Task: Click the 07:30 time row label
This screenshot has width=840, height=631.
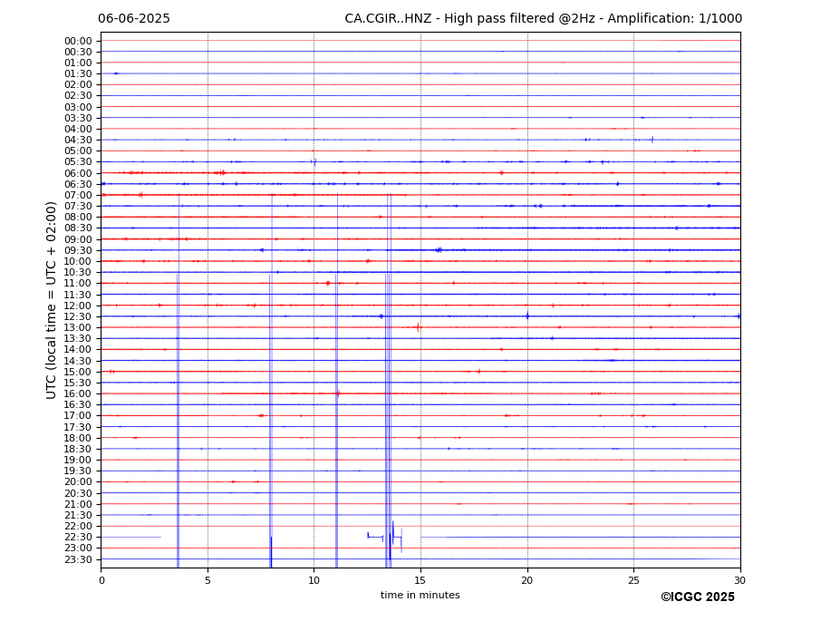Action: 78,207
